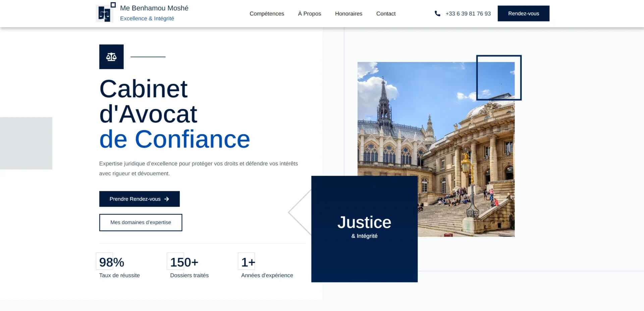
Task: Open Mes domaines d'expertise
Action: coord(141,222)
